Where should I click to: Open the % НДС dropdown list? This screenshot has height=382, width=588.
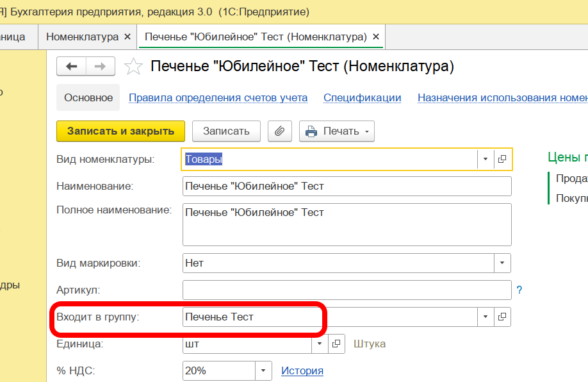pyautogui.click(x=263, y=370)
